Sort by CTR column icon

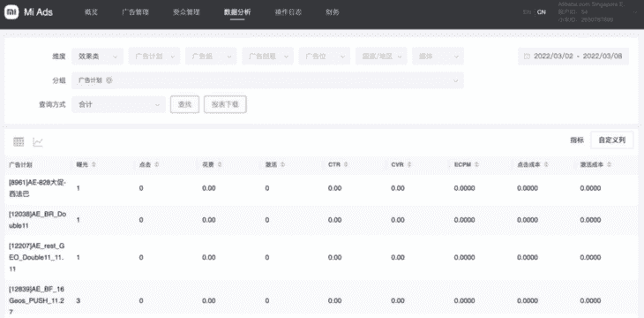click(346, 164)
